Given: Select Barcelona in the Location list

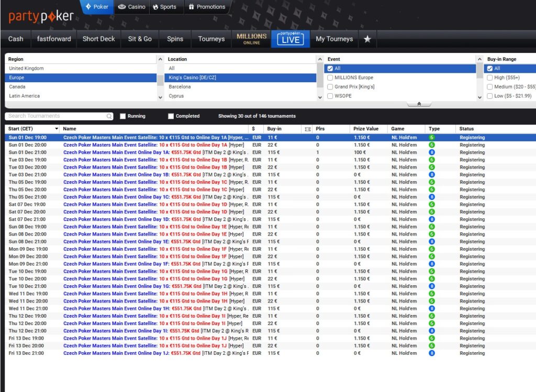Looking at the screenshot, I should pos(180,87).
